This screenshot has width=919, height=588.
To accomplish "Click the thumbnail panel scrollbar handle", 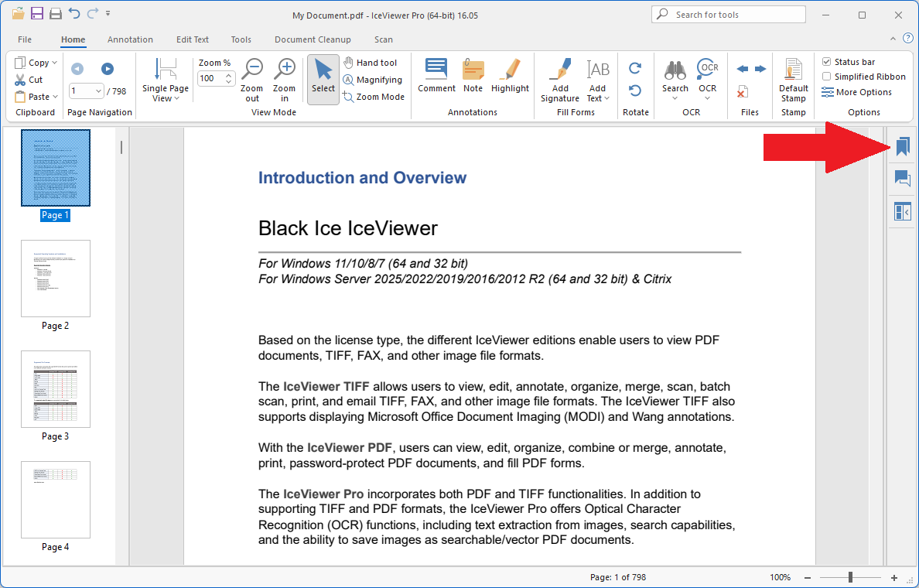I will [x=121, y=147].
